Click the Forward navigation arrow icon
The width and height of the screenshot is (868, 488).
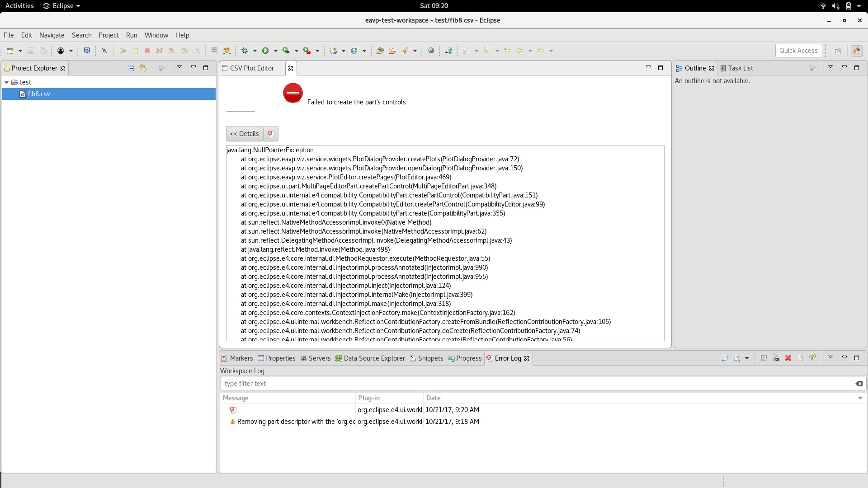pos(541,51)
